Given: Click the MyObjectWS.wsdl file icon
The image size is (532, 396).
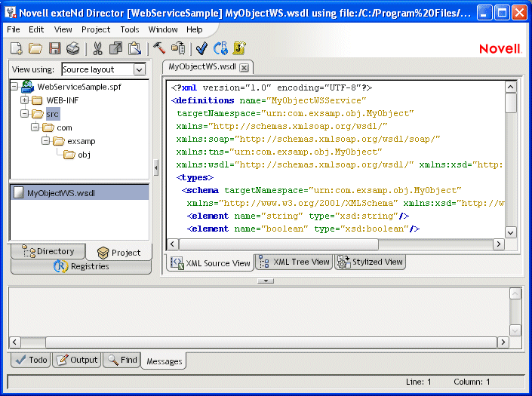Looking at the screenshot, I should coord(18,193).
